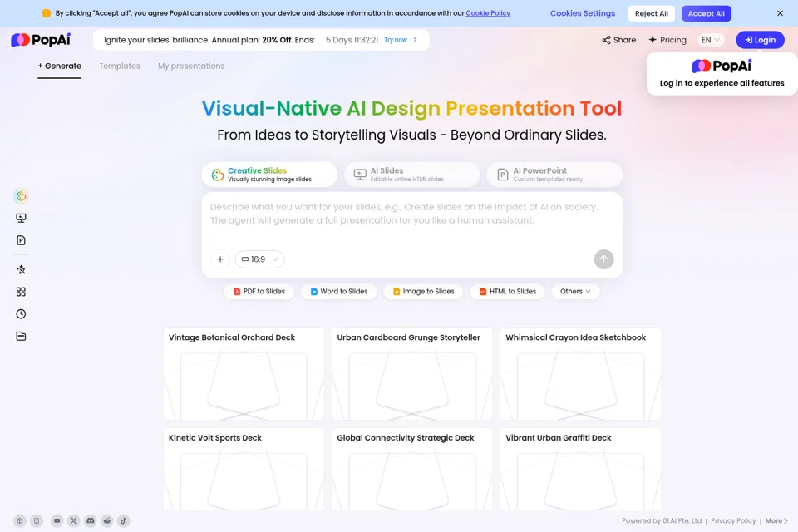Viewport: 798px width, 532px height.
Task: Open Global Connectivity Strategic Deck template
Action: click(412, 469)
